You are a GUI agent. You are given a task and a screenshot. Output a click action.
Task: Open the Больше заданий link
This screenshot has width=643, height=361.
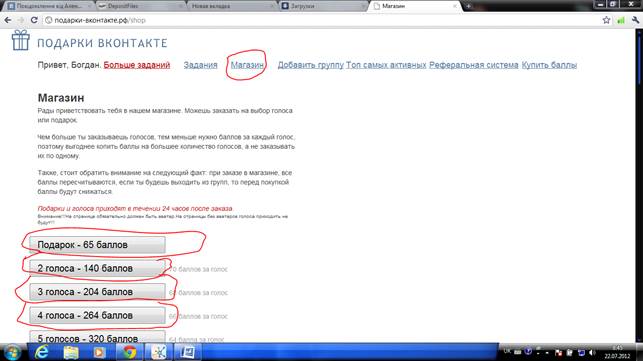pyautogui.click(x=137, y=65)
